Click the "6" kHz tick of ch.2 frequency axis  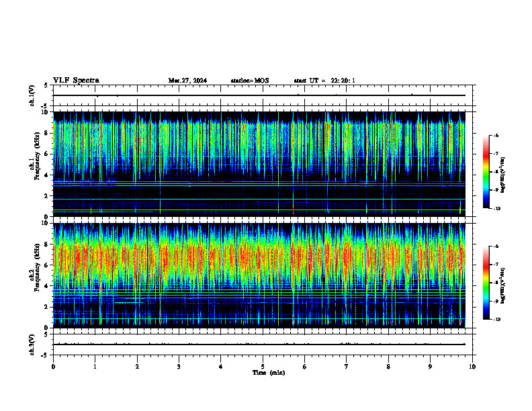click(47, 265)
